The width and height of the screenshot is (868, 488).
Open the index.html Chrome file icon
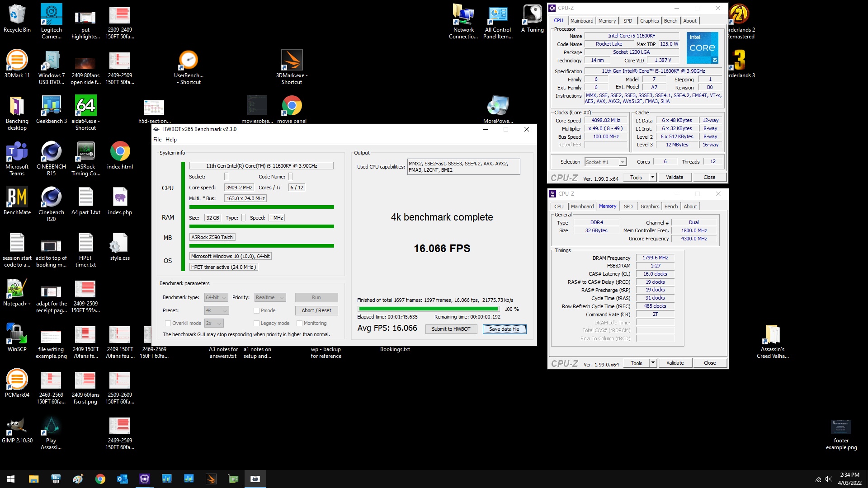click(120, 155)
